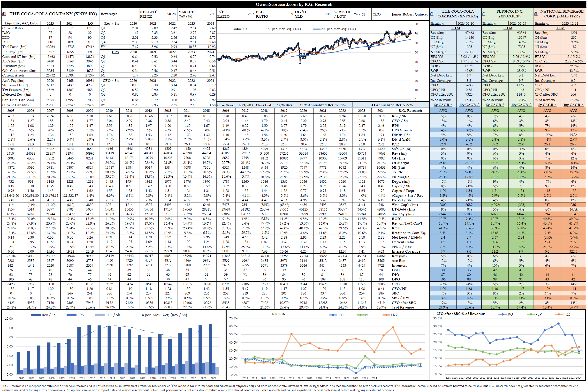Click bank icon in blue Coca-Cola comparison header

tap(432, 14)
